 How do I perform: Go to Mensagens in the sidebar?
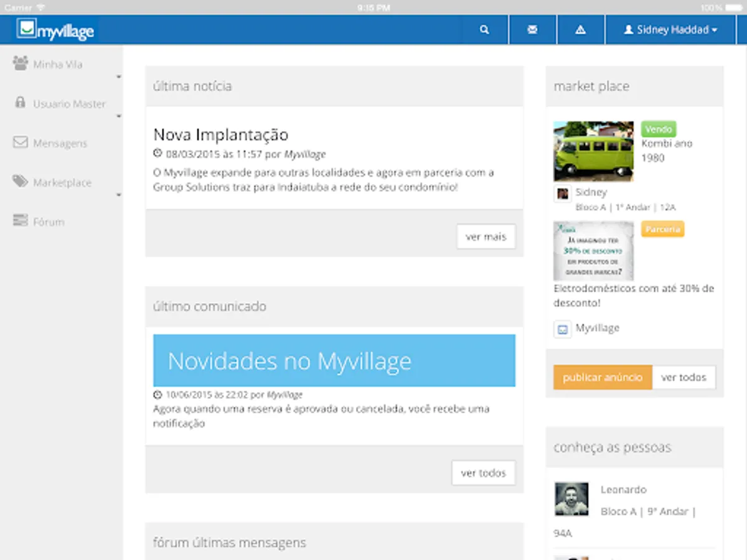[x=61, y=143]
